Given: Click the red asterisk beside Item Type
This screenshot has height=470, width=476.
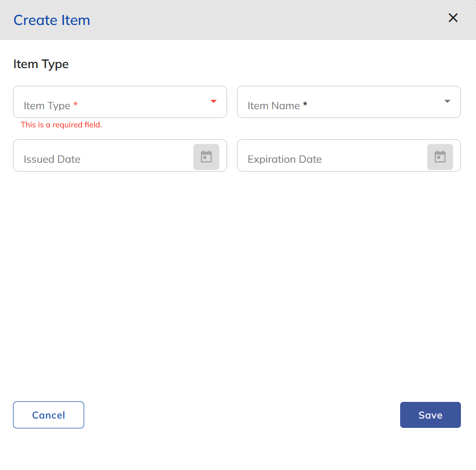Looking at the screenshot, I should [75, 105].
